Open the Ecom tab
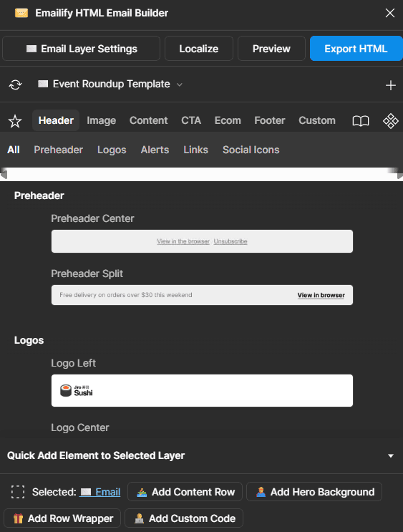The image size is (403, 532). tap(228, 120)
